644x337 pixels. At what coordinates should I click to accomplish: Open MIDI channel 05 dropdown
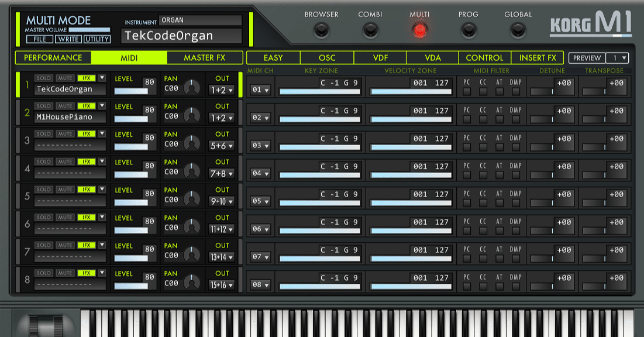(260, 201)
